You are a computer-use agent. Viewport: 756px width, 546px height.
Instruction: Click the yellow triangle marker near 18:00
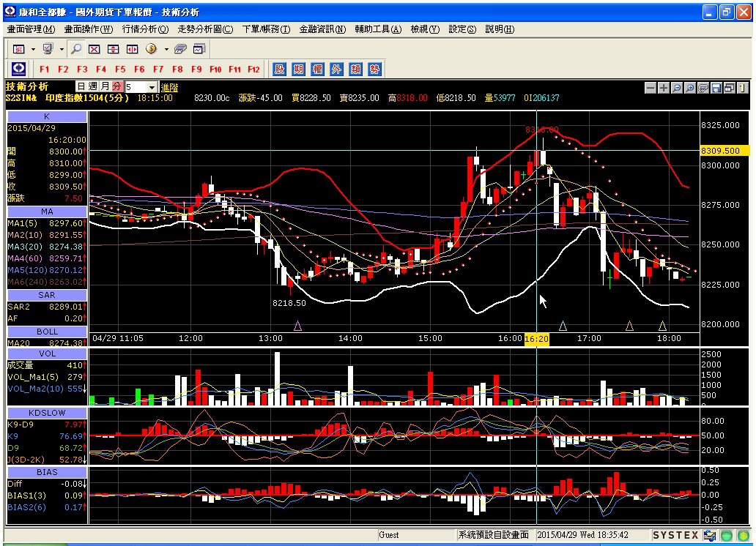[662, 326]
